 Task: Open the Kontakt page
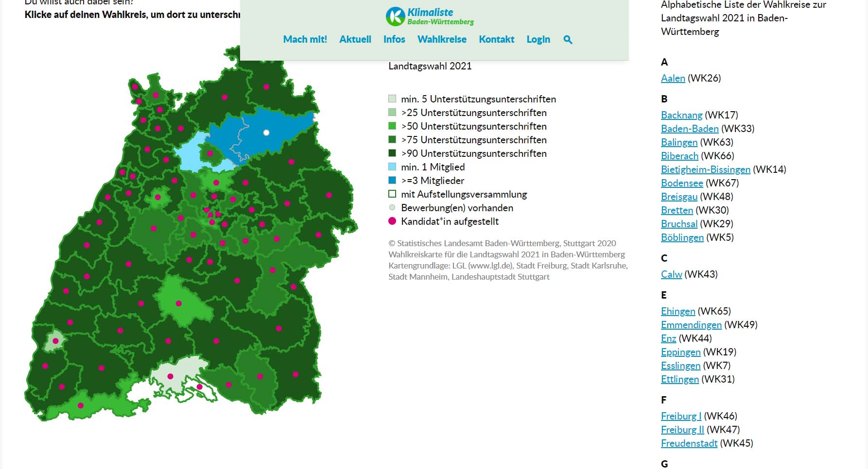click(496, 39)
